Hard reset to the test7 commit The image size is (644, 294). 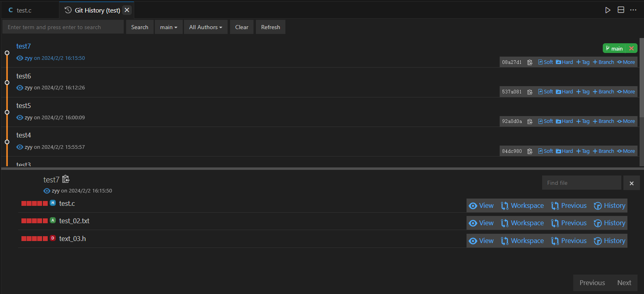pyautogui.click(x=564, y=62)
